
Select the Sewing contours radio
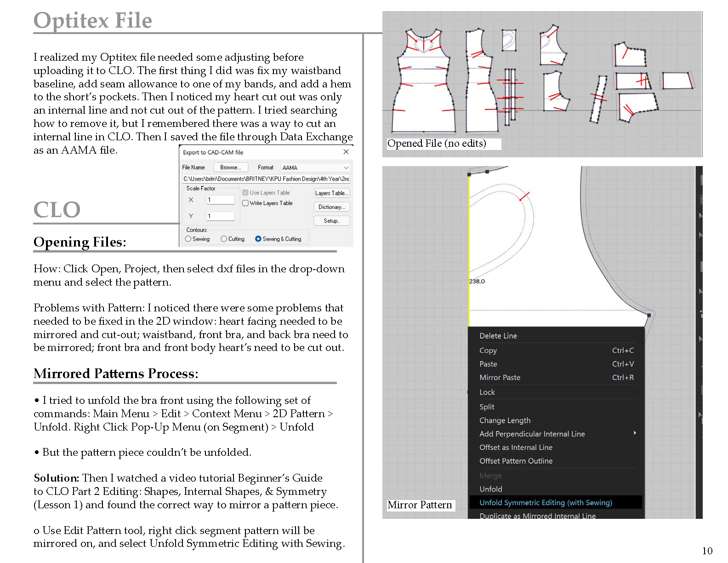pos(188,239)
